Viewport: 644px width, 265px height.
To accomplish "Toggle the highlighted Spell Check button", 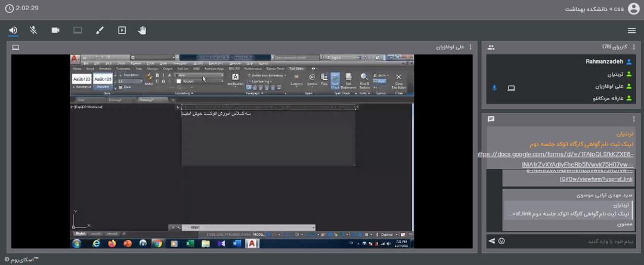I will pos(335,81).
